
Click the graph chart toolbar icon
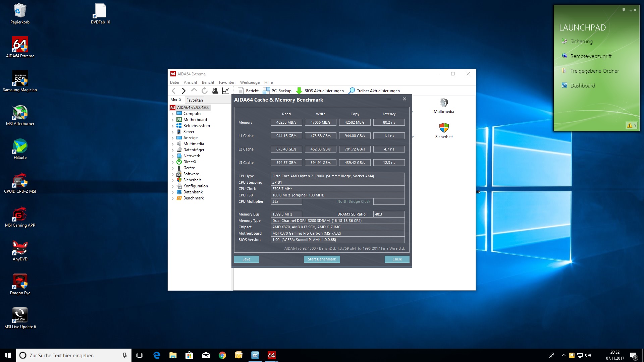[225, 90]
